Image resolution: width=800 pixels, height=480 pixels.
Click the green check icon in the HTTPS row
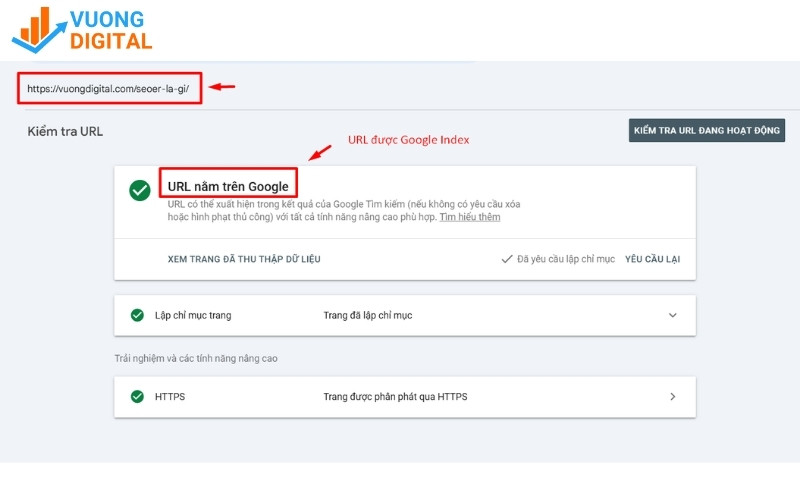click(137, 396)
